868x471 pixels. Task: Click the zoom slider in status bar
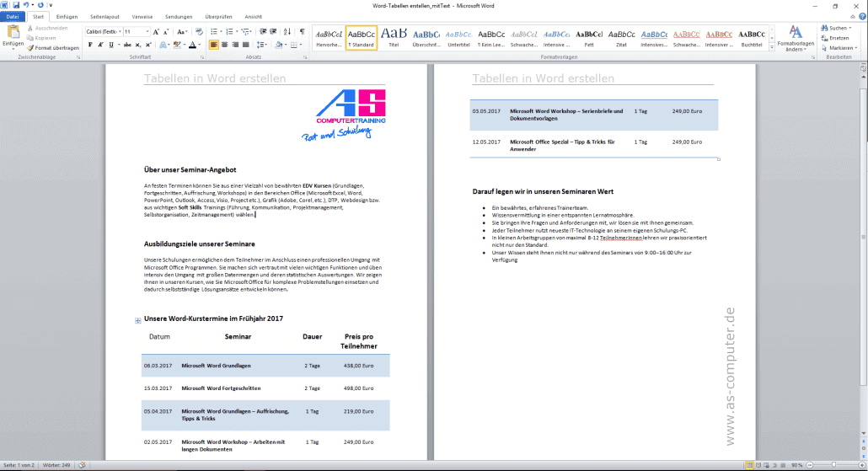(835, 465)
